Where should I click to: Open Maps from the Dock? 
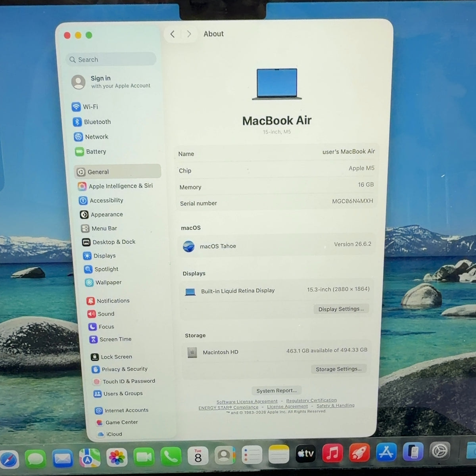[x=90, y=459]
